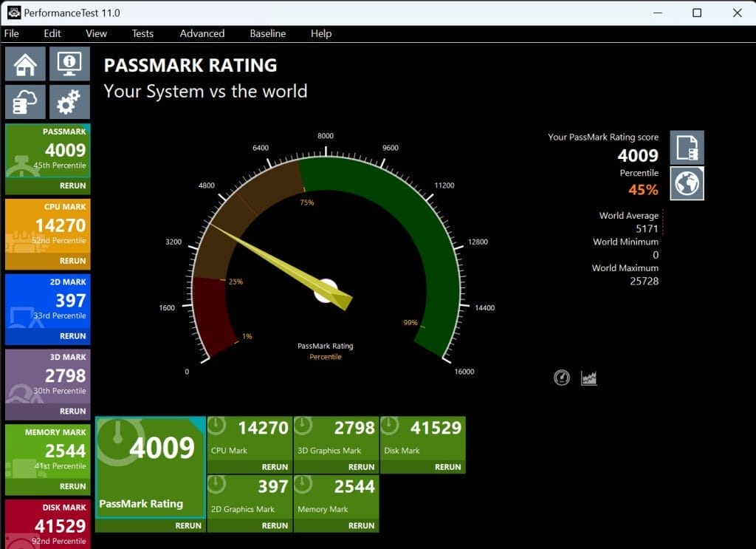
Task: Open the System Information monitor icon
Action: (x=69, y=64)
